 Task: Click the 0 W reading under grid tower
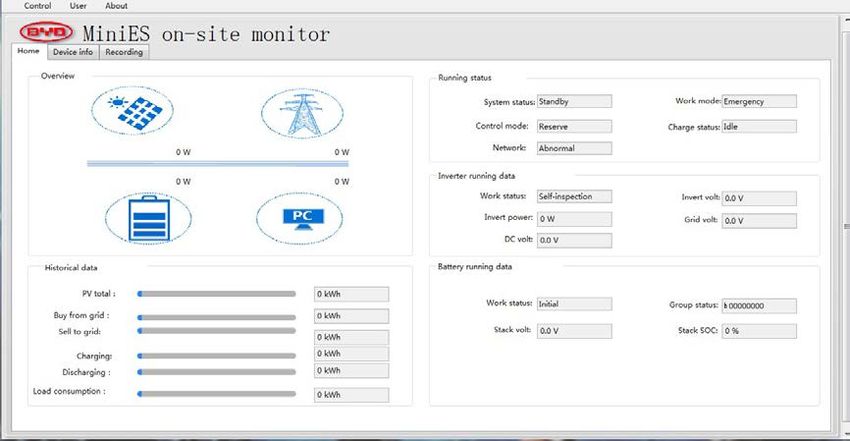tap(342, 152)
